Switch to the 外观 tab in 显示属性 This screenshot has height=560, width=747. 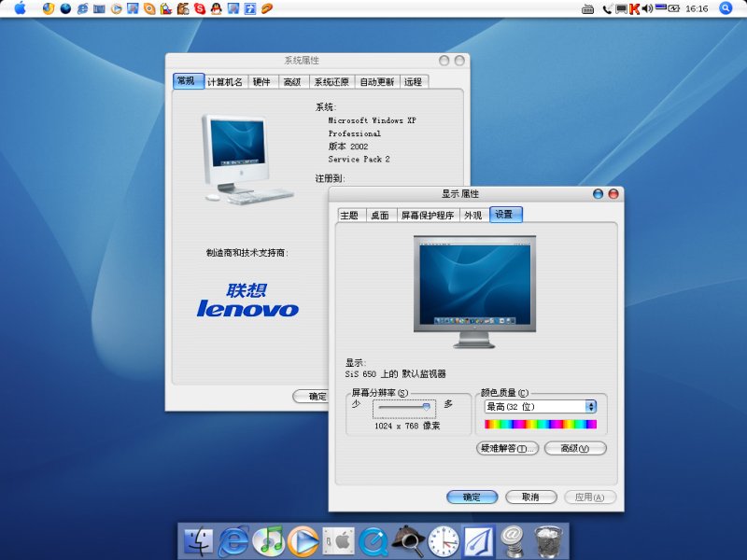(x=472, y=213)
